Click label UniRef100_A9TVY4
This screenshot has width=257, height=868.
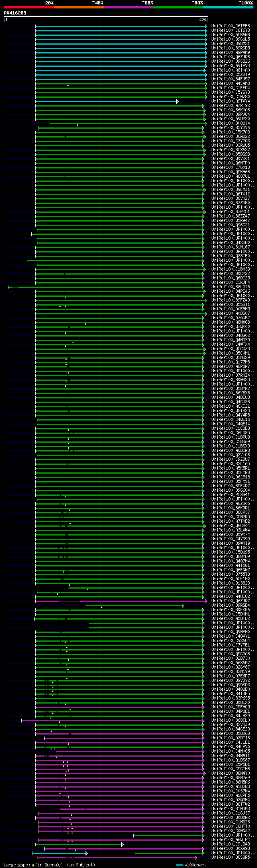pos(230,101)
